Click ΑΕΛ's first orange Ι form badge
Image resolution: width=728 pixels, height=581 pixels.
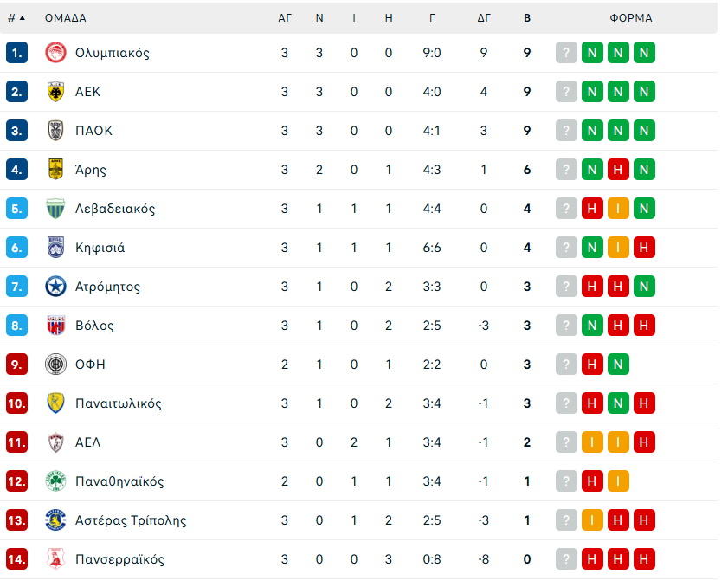[592, 442]
